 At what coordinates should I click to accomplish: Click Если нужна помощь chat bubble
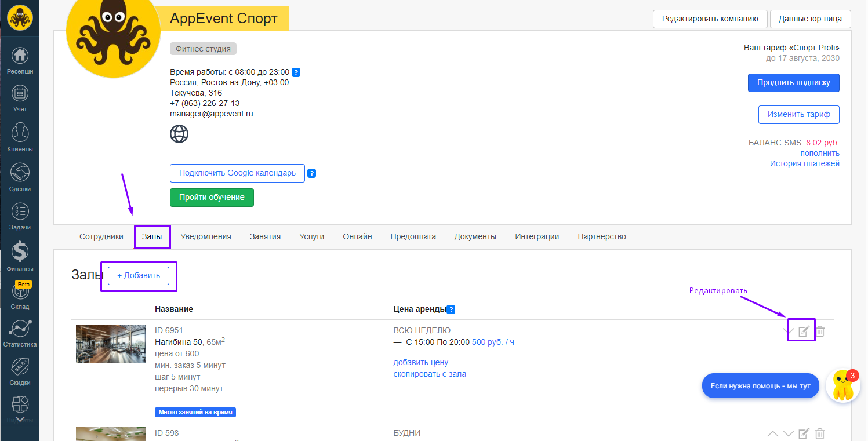(x=761, y=386)
